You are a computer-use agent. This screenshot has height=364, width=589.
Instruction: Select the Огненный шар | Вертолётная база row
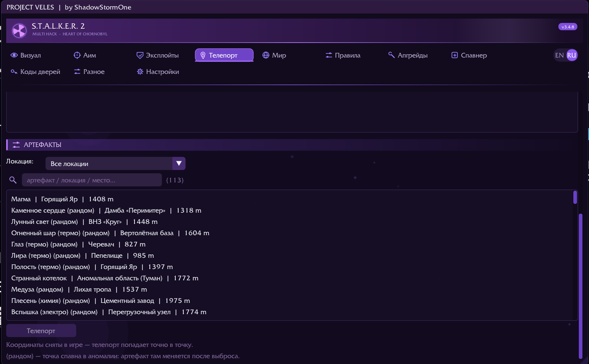click(x=290, y=233)
